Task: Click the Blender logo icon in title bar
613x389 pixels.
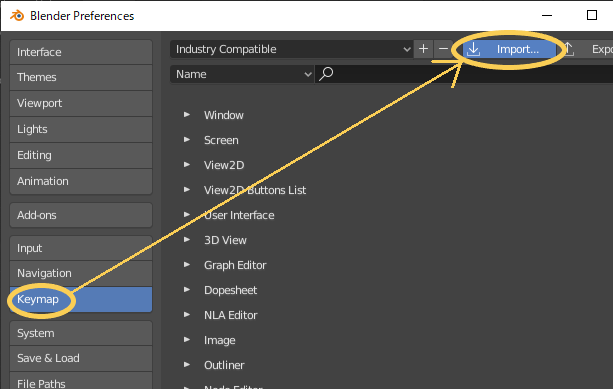Action: pyautogui.click(x=17, y=16)
